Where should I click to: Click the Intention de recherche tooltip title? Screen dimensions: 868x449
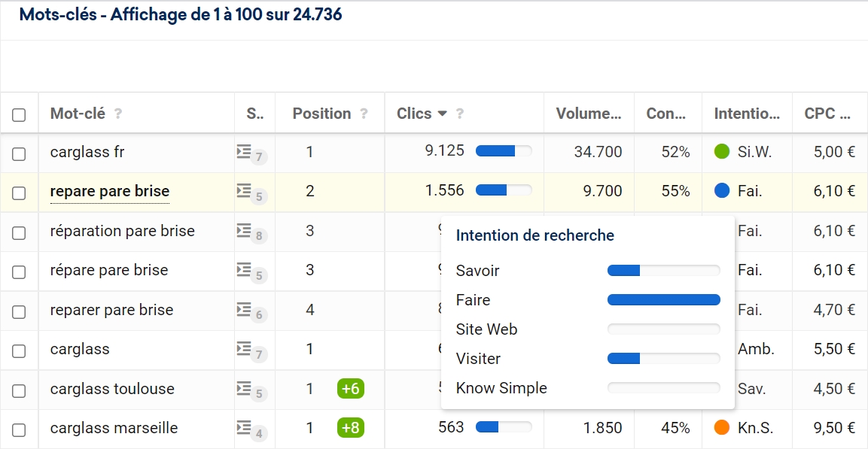tap(535, 235)
